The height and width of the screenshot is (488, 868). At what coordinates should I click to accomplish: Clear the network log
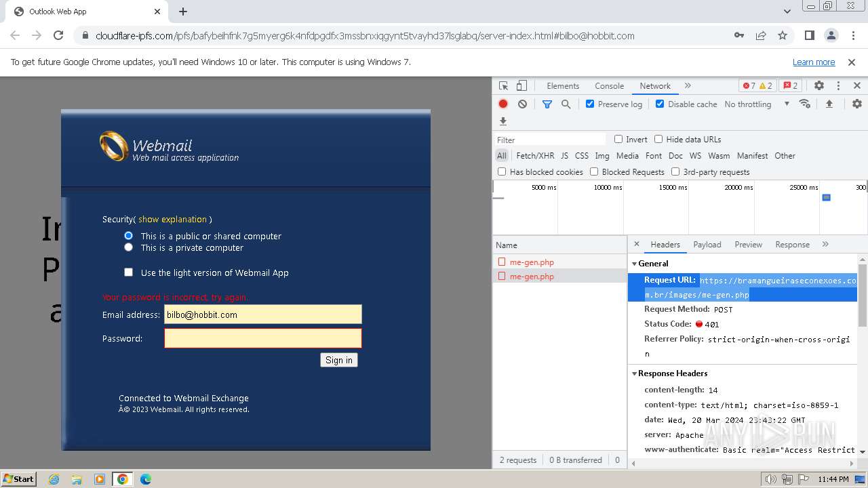(x=522, y=104)
